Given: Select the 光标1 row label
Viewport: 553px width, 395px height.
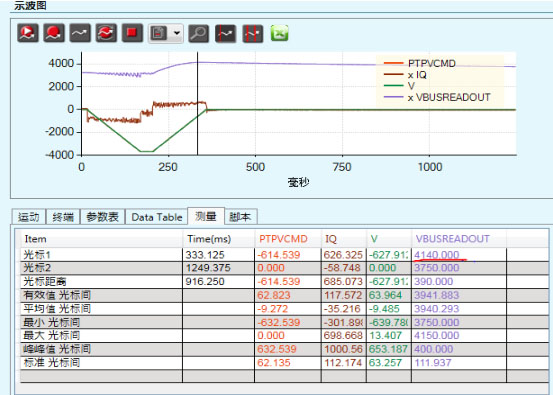Looking at the screenshot, I should [x=37, y=255].
